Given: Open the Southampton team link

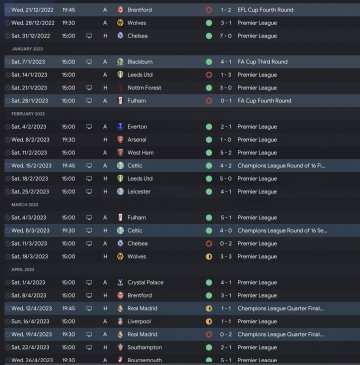Looking at the screenshot, I should [145, 348].
